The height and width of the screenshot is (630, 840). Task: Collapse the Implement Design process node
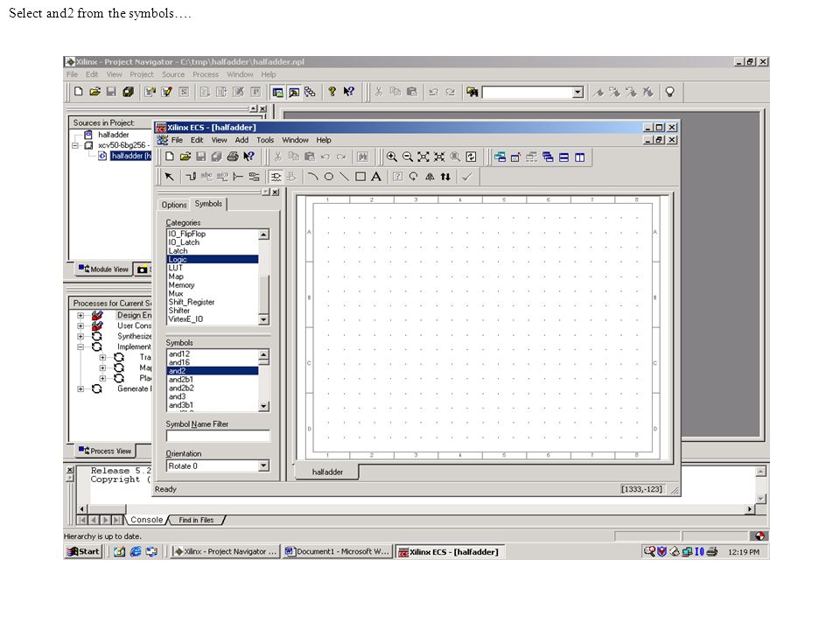80,346
